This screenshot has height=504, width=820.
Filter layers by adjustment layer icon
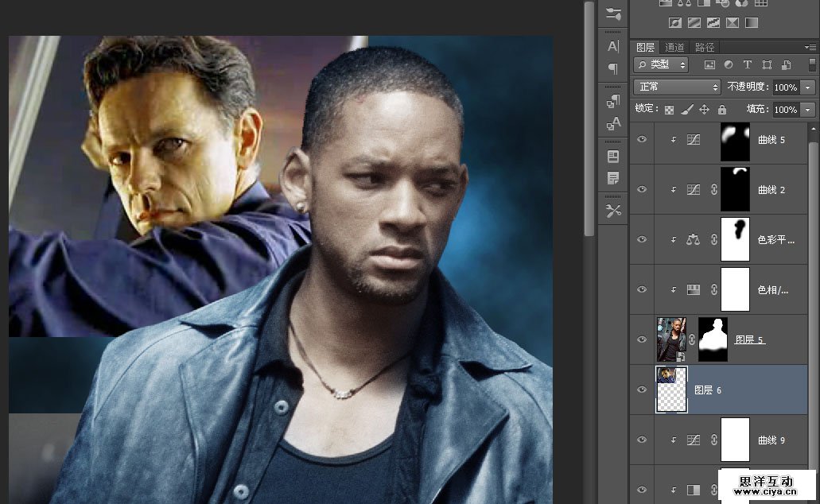point(728,64)
